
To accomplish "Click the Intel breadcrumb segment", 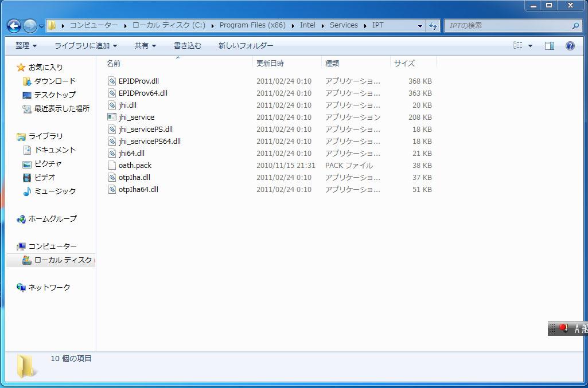I will pos(307,25).
